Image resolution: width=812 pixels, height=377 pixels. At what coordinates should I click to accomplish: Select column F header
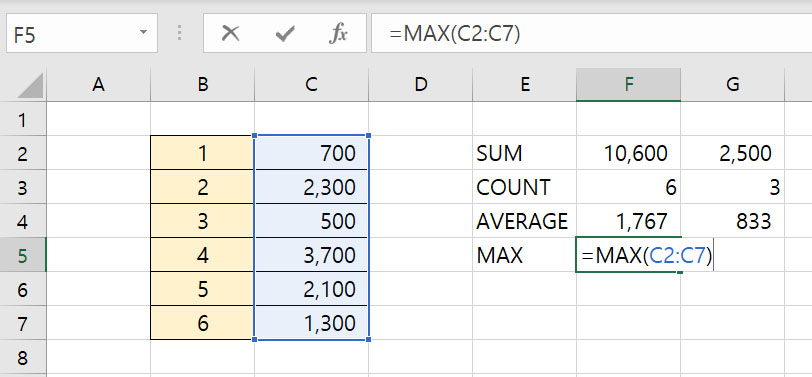(629, 85)
